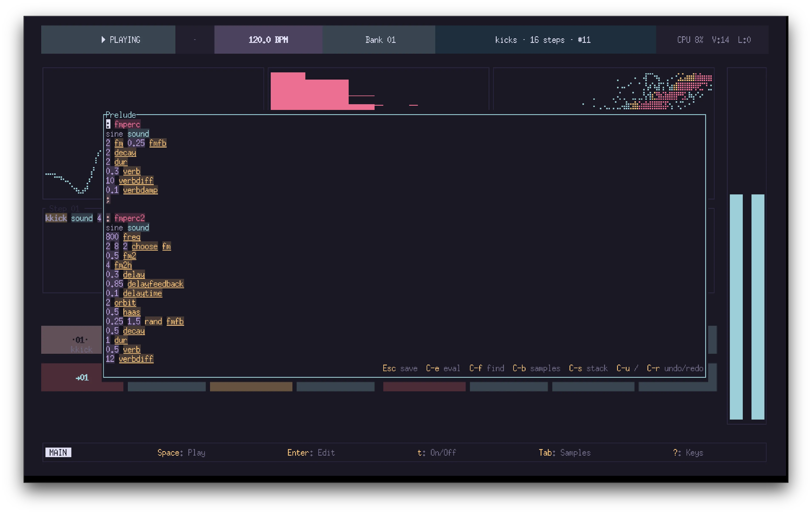Screen dimensions: 812x514
Task: Click the verbdiff parameter in the Prelude editor
Action: (136, 181)
